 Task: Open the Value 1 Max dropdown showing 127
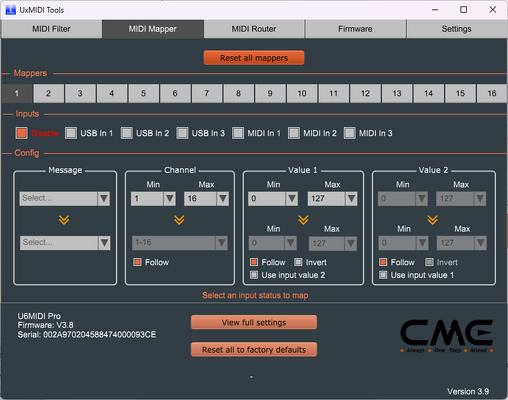[332, 199]
